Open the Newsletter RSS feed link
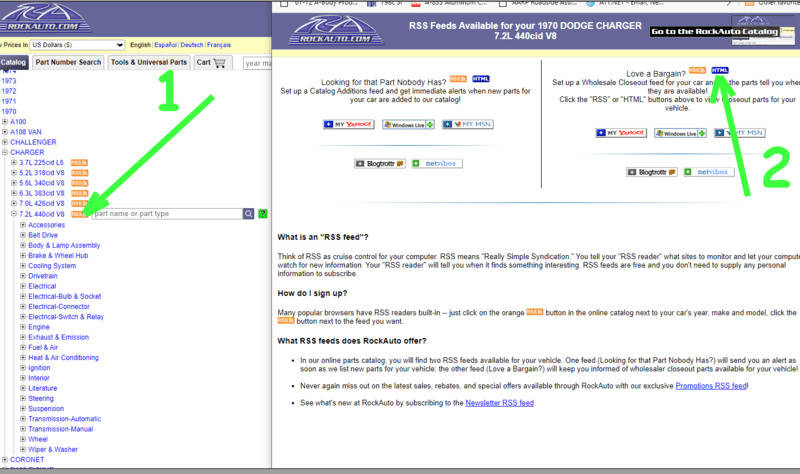 click(499, 403)
